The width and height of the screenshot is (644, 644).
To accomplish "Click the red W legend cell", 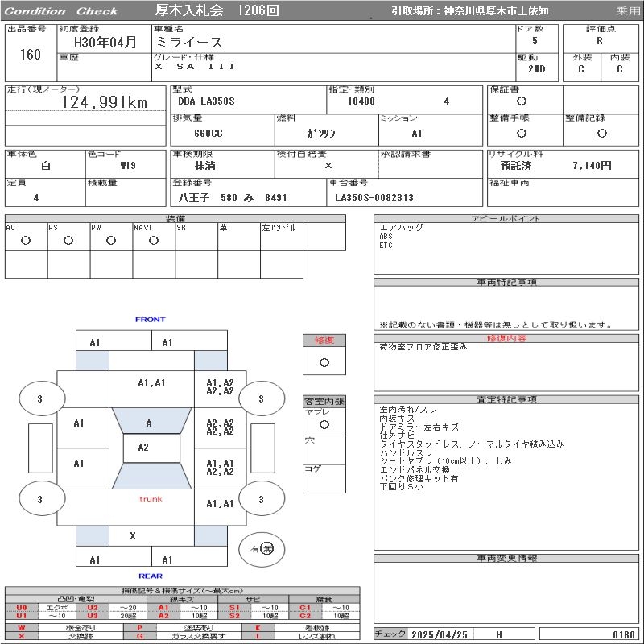I will [22, 627].
